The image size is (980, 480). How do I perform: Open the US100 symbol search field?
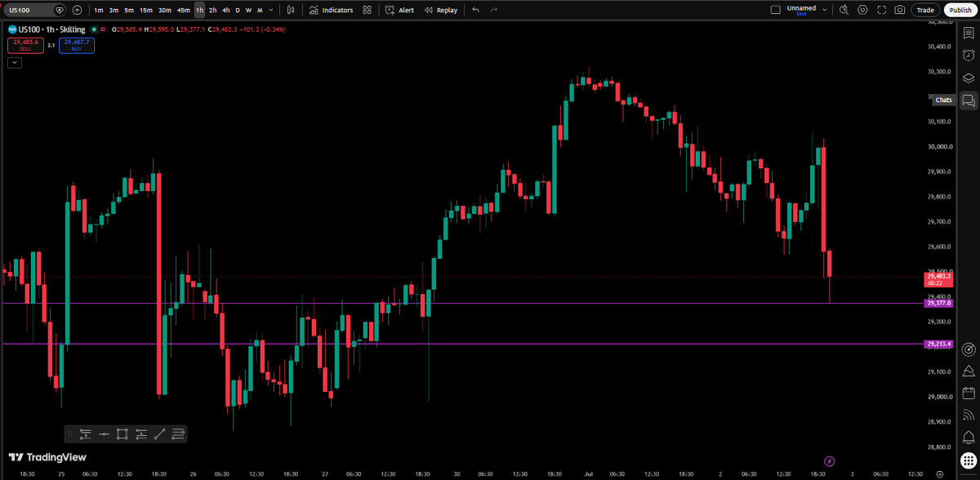(x=35, y=10)
